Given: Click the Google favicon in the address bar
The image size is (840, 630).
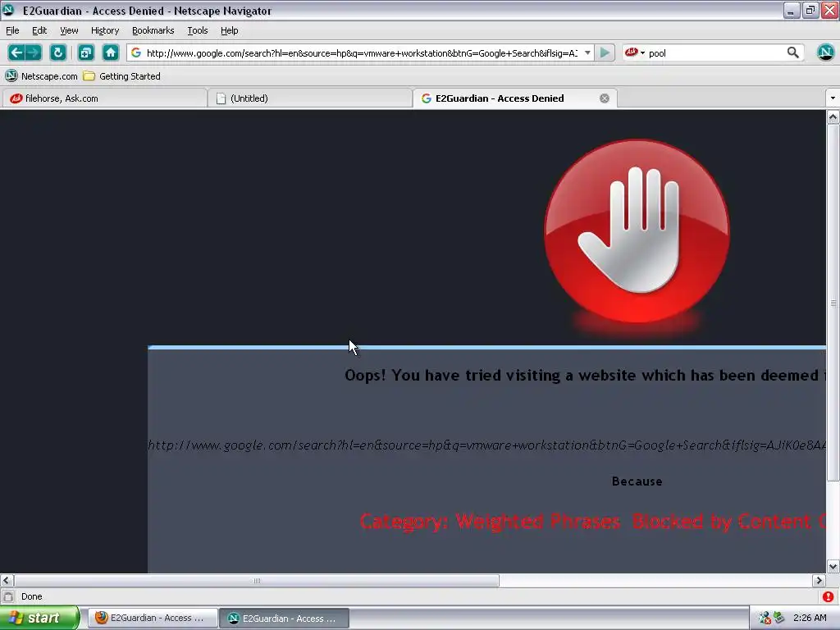Looking at the screenshot, I should pyautogui.click(x=136, y=52).
